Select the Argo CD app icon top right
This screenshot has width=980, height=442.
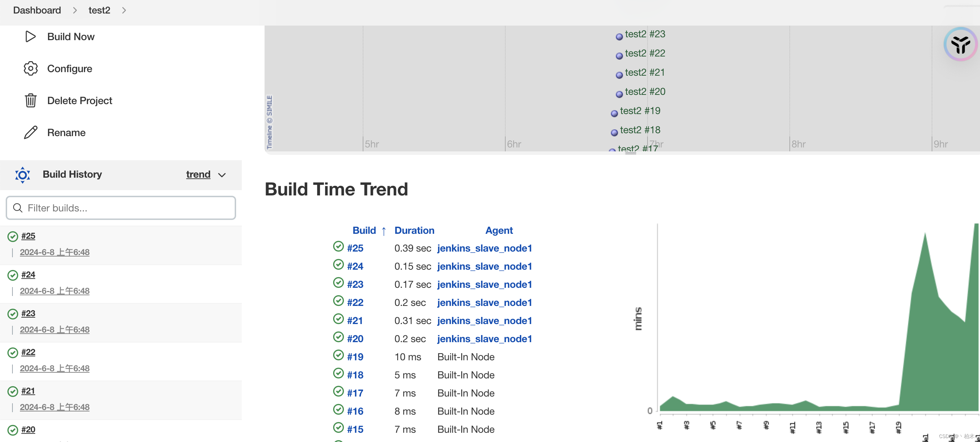[x=960, y=44]
